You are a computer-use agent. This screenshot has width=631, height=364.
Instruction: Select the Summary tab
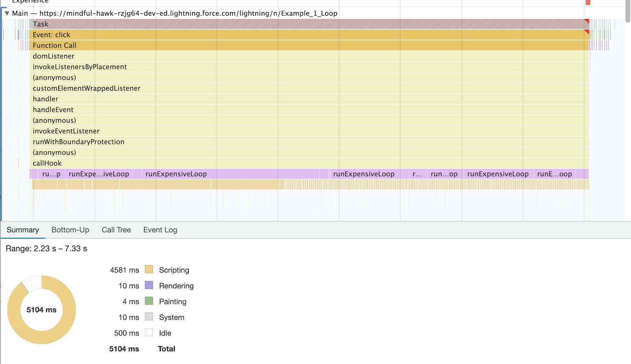pyautogui.click(x=23, y=230)
